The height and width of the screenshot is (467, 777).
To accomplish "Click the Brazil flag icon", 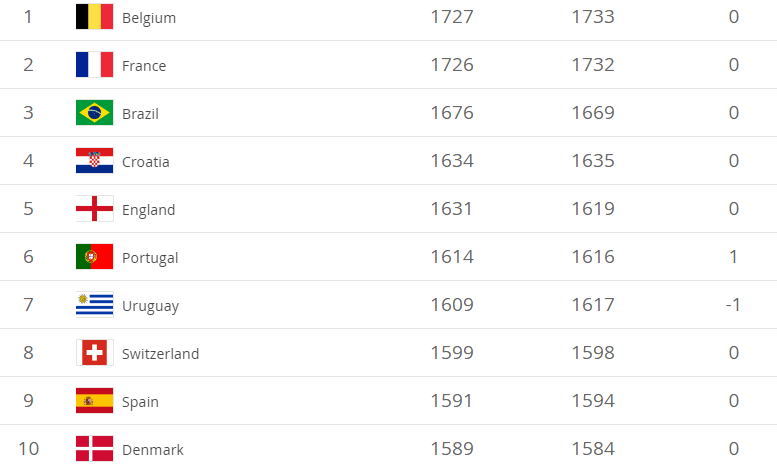I will click(x=94, y=113).
